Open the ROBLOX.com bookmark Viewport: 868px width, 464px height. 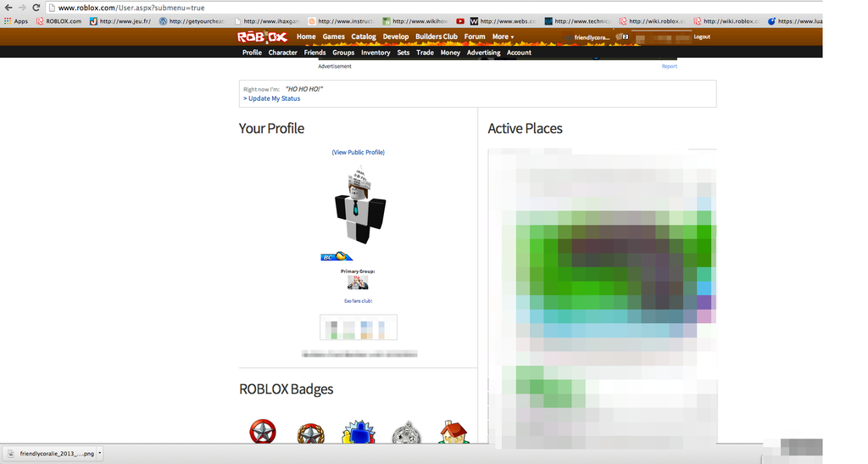(x=58, y=21)
